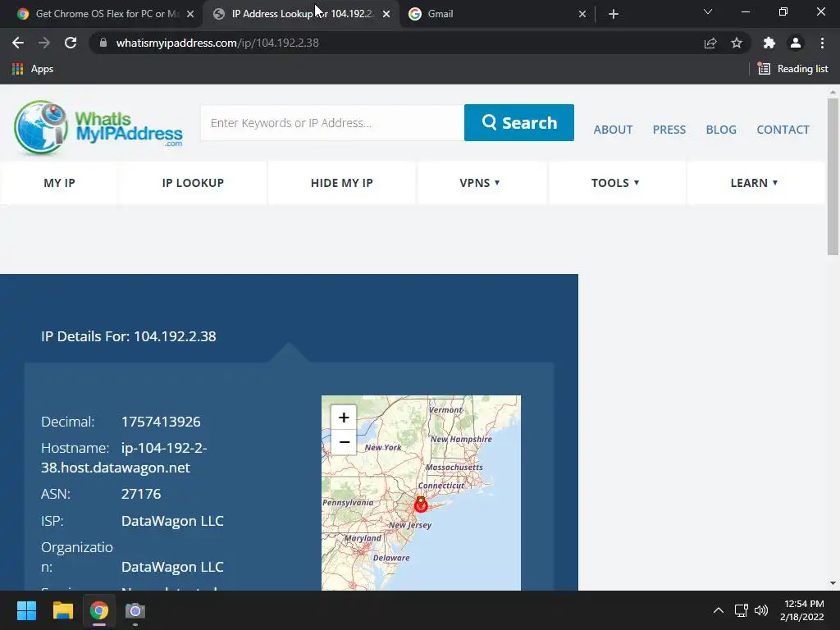Viewport: 840px width, 630px height.
Task: Close the IP Address Lookup tab
Action: pos(386,14)
